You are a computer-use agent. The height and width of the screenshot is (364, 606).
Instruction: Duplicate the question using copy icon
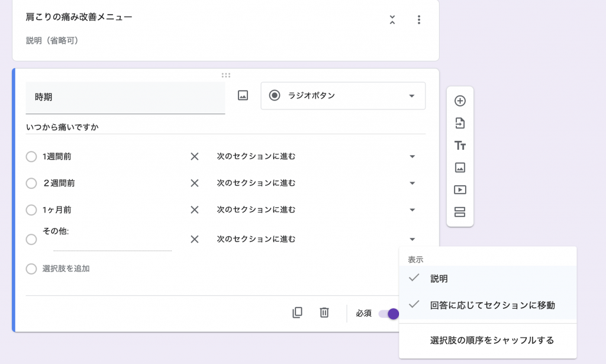[x=298, y=313]
